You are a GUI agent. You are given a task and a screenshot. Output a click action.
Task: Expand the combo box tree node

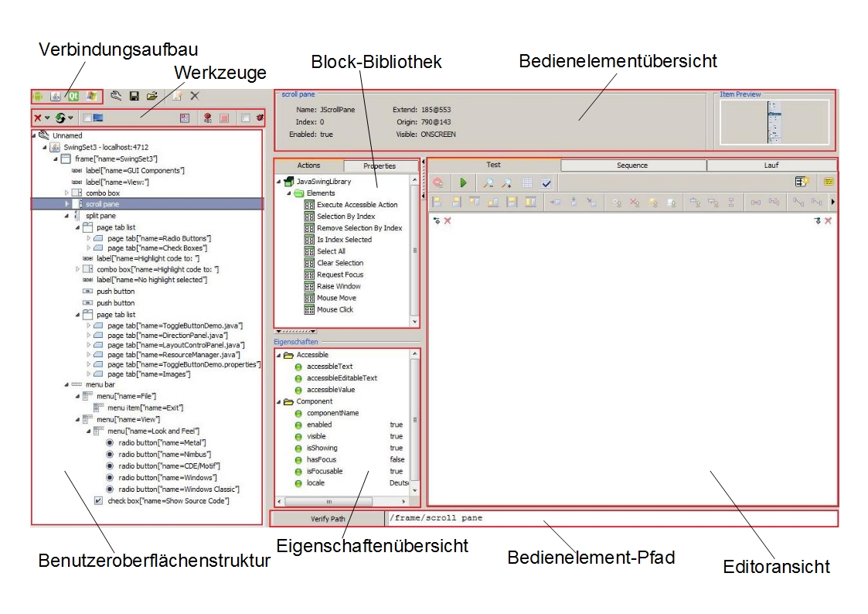(x=66, y=193)
